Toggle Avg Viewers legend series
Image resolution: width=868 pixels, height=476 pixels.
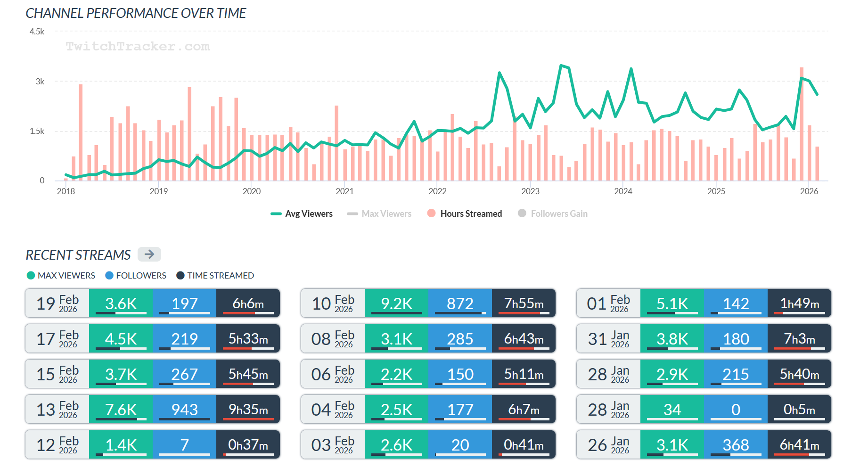(302, 214)
